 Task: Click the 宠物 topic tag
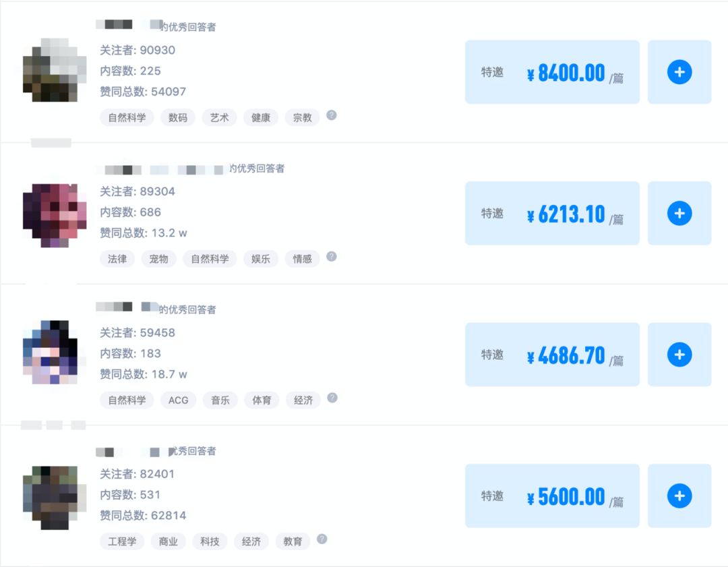point(159,259)
